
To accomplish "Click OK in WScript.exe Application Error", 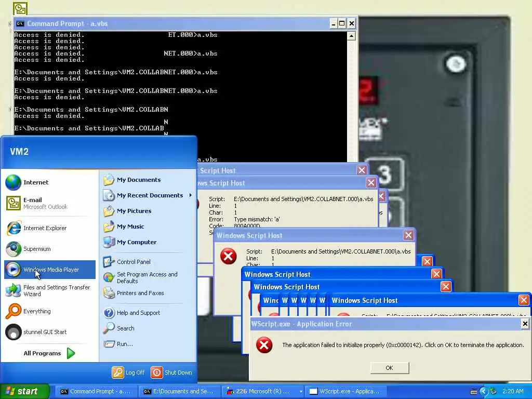I will 390,368.
